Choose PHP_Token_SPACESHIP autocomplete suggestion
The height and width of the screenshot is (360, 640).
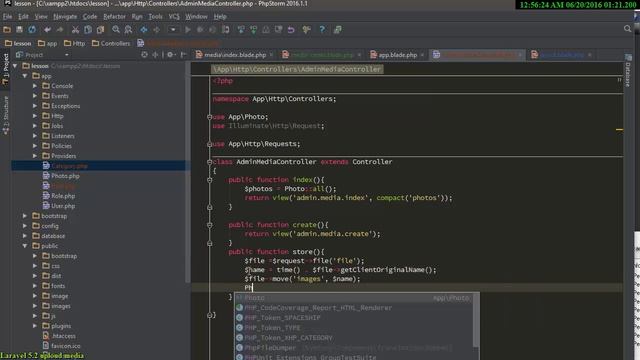pos(353,318)
